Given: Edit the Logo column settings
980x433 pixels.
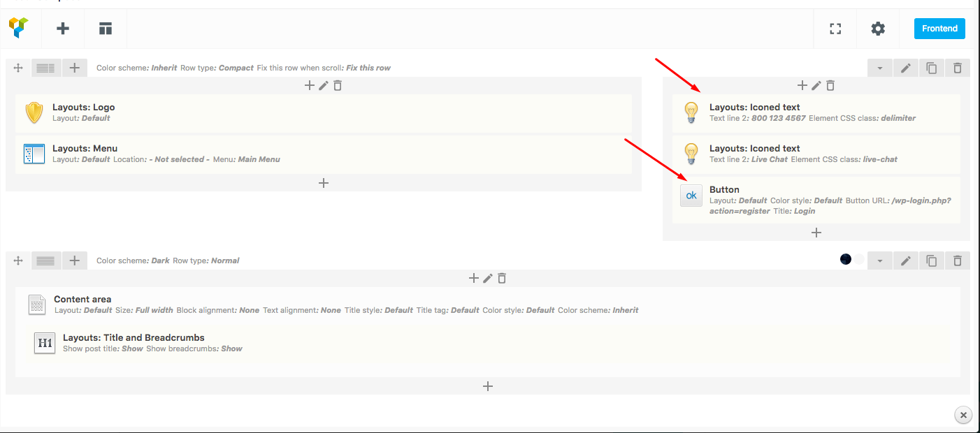Looking at the screenshot, I should [324, 85].
